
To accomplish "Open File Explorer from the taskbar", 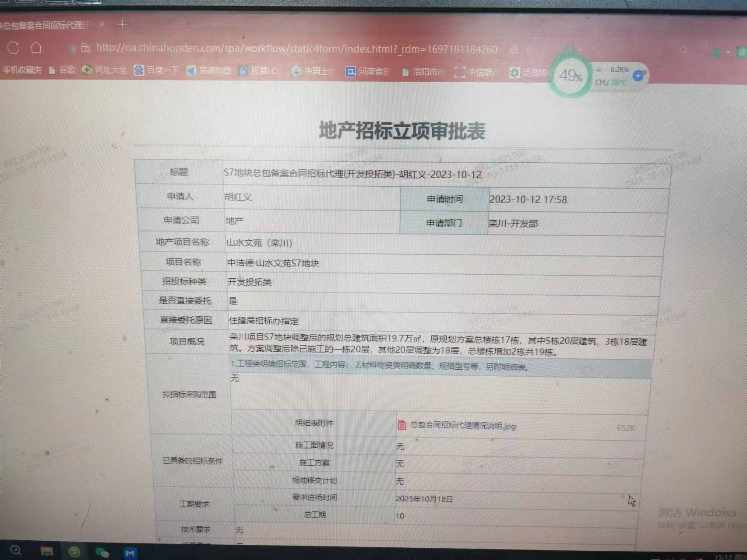I will click(x=46, y=552).
